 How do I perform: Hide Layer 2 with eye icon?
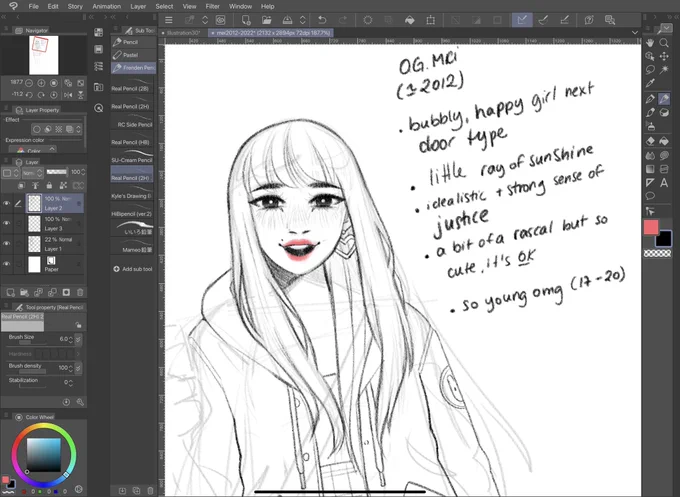coord(7,203)
